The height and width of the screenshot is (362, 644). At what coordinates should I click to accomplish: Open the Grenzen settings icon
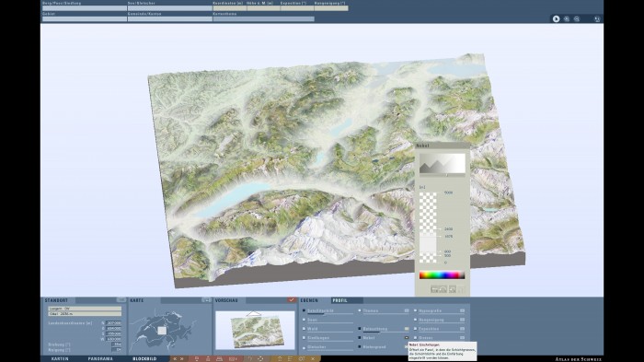point(462,338)
